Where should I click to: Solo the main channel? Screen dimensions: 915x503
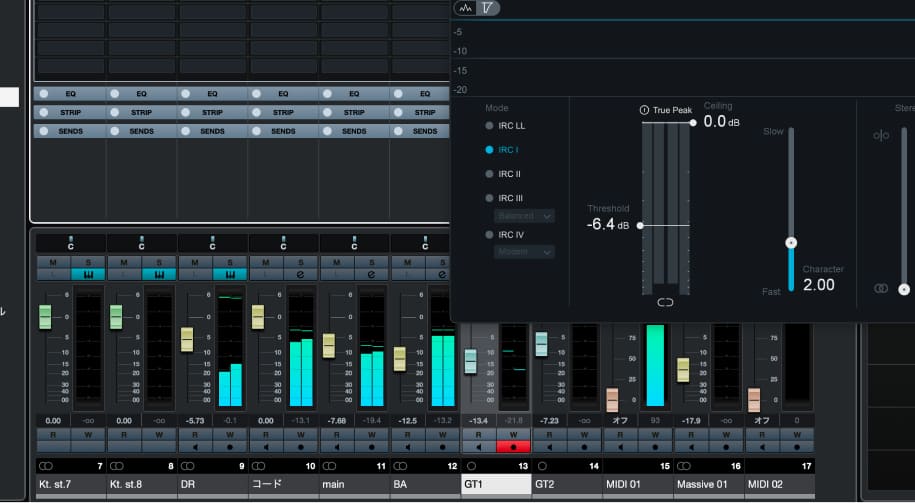click(x=371, y=262)
